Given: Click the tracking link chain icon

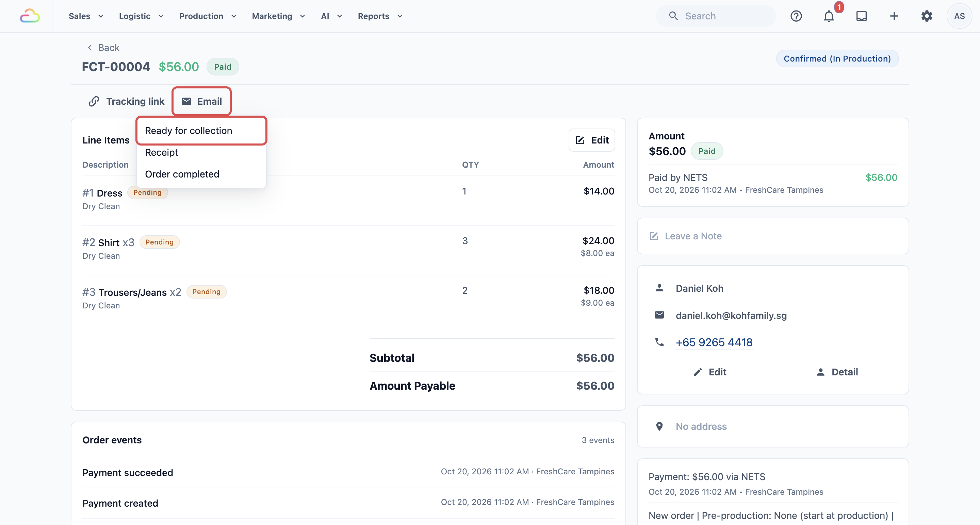Looking at the screenshot, I should [x=94, y=102].
